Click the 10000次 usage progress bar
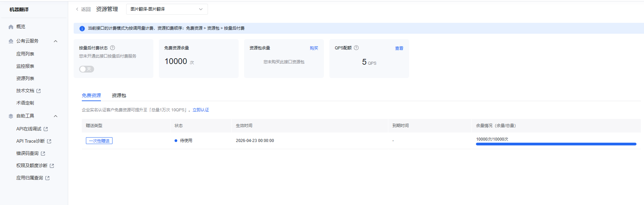 pos(556,144)
